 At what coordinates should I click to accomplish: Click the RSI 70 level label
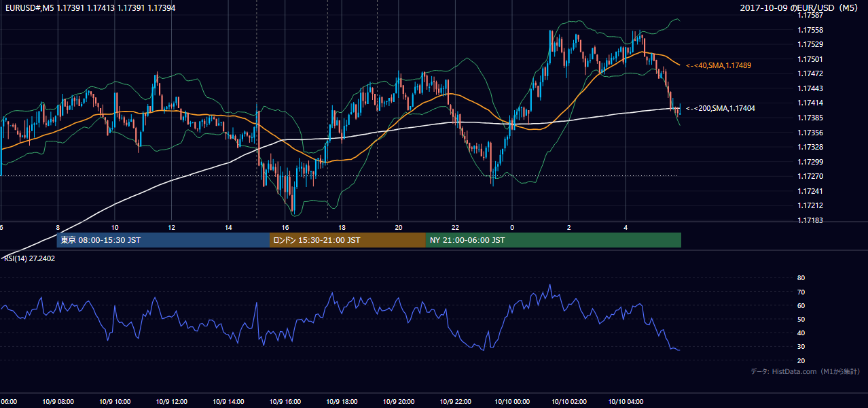(801, 292)
